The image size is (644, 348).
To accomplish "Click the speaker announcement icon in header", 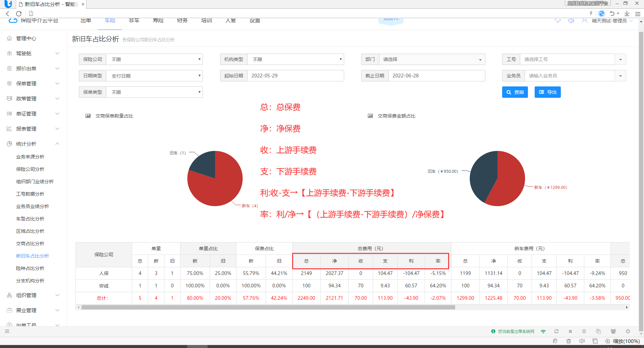I will [571, 20].
